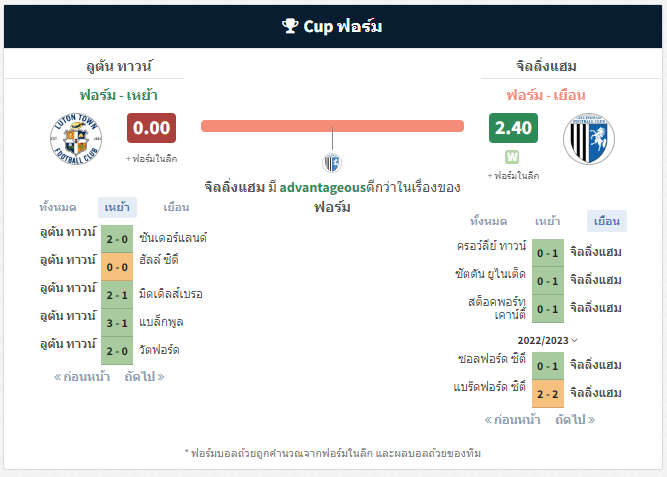Select เหย้า tab under Gillingham

coord(547,221)
